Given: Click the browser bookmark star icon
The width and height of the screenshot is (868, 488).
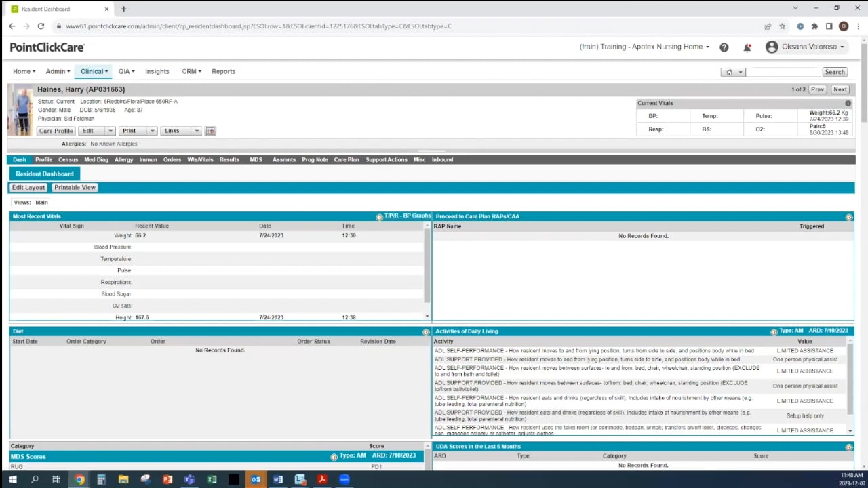Looking at the screenshot, I should [x=782, y=26].
